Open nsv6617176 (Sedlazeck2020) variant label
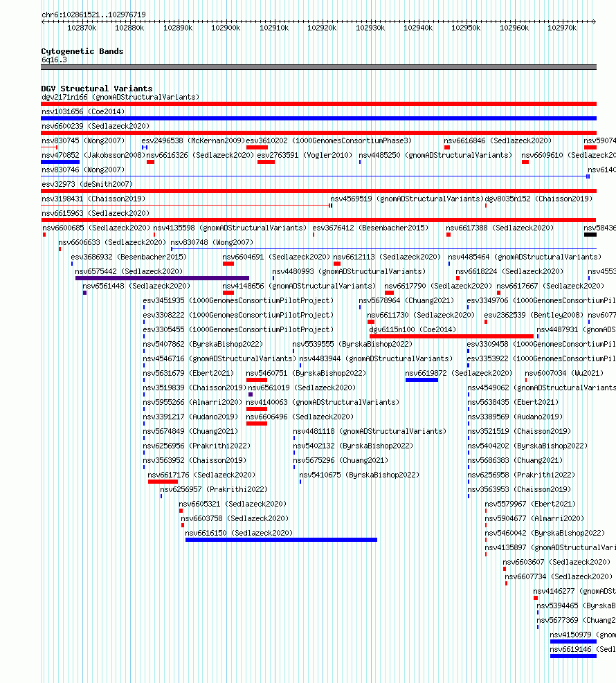The width and height of the screenshot is (616, 683). (201, 475)
